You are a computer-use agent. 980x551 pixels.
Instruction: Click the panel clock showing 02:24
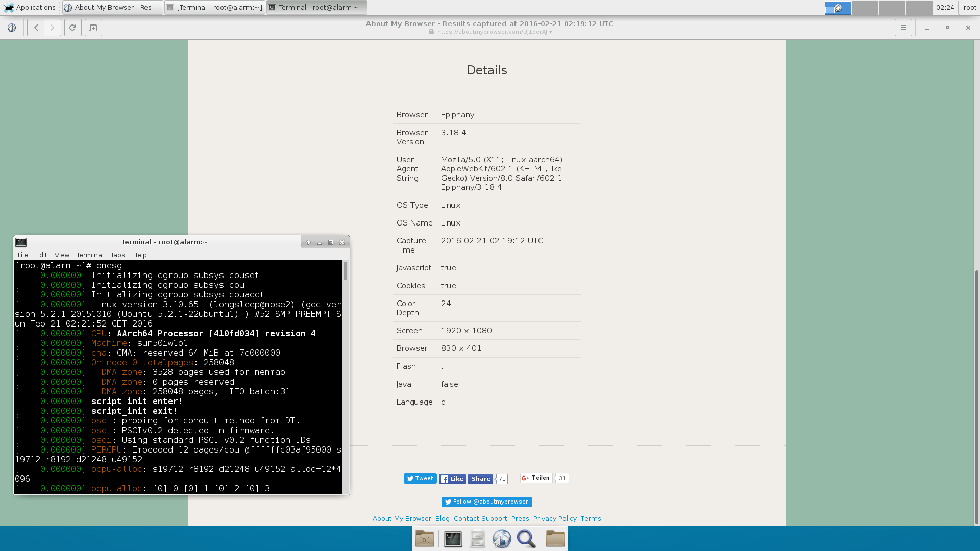click(x=945, y=7)
